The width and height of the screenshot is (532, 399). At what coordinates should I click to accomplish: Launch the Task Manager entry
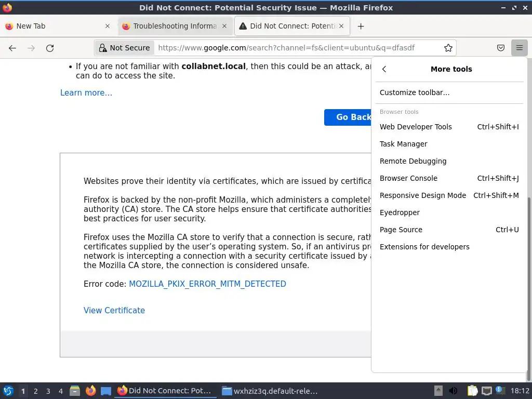pos(449,144)
